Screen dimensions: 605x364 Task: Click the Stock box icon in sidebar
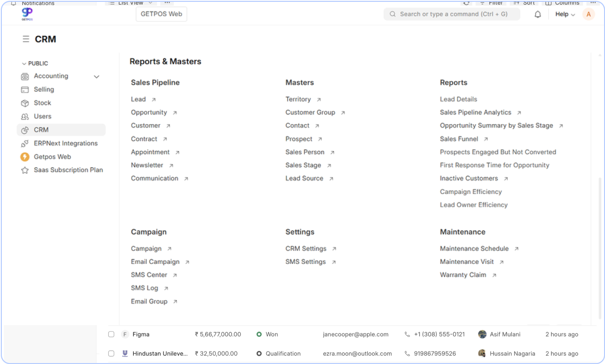pos(25,103)
